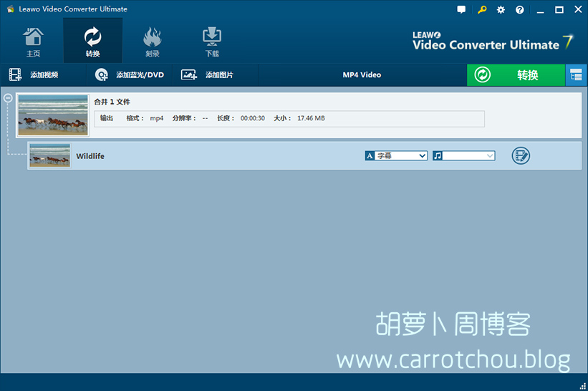Click the Wildlife file name
The height and width of the screenshot is (391, 588).
pos(90,156)
